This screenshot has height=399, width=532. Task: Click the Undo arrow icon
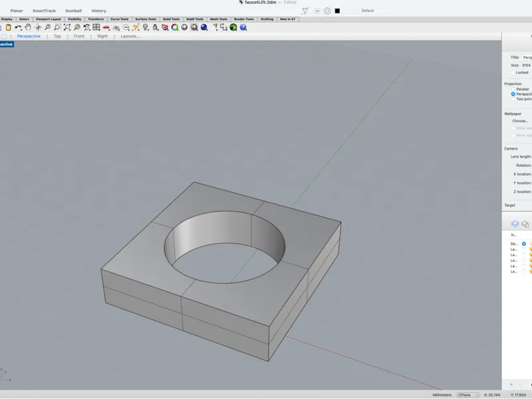click(19, 27)
